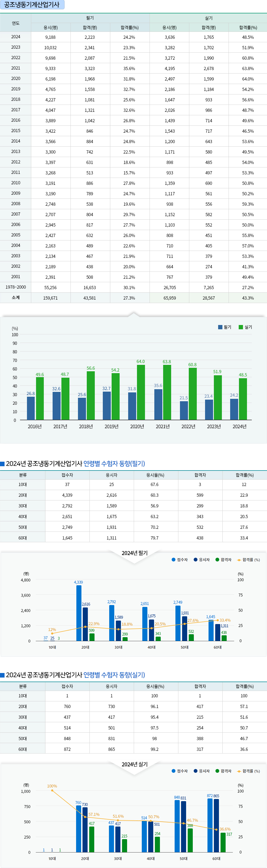Screen dimensions: 267x868
Task: Click the green 2020년 bar labeled 64.0
Action: tap(141, 392)
